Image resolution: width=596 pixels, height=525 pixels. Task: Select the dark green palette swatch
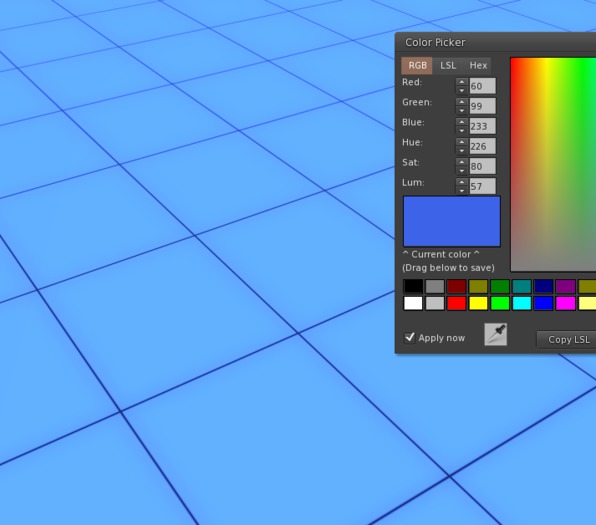tap(500, 286)
